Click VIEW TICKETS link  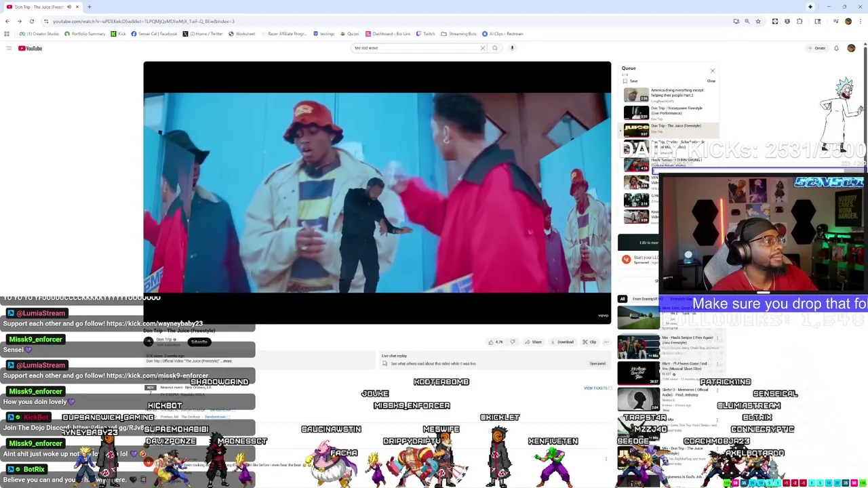[x=597, y=388]
